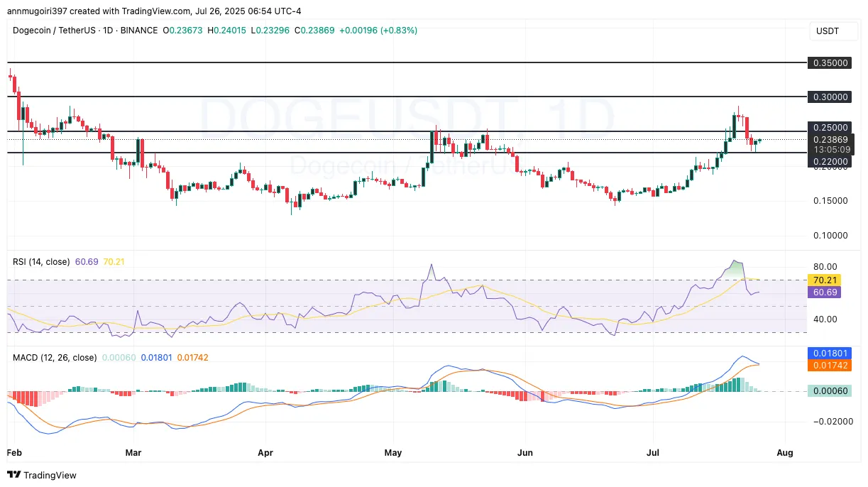This screenshot has width=868, height=487.
Task: Open the USDT currency selector
Action: tap(833, 31)
